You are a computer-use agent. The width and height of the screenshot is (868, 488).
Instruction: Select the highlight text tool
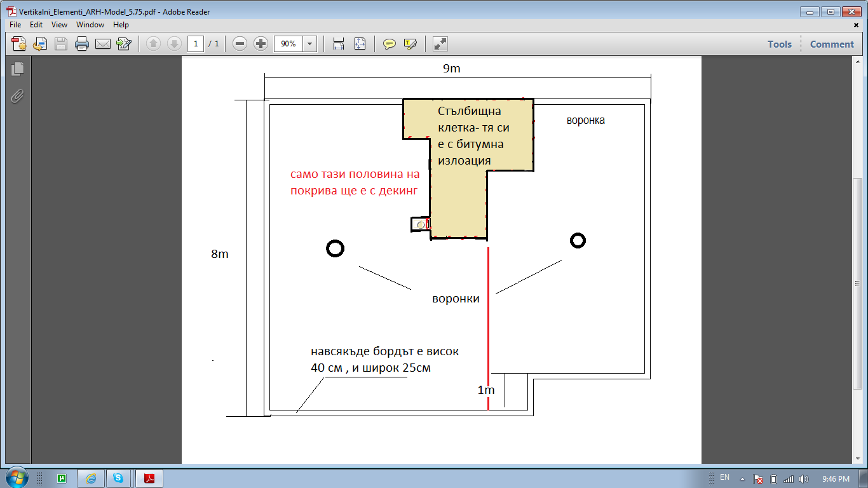[x=410, y=44]
